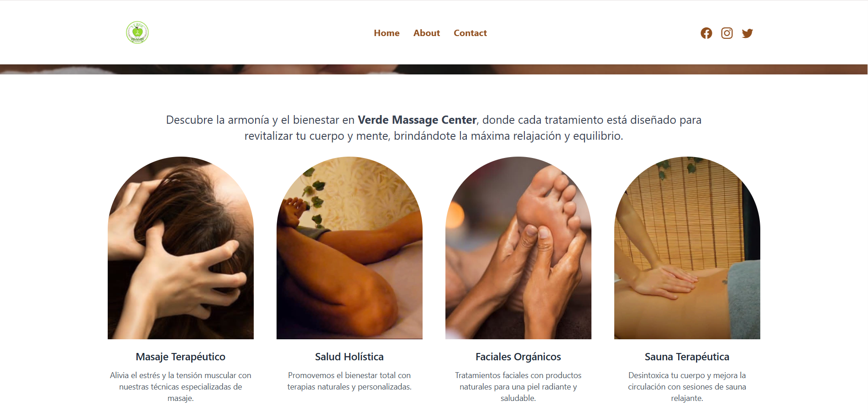This screenshot has width=868, height=416.
Task: Click the brown hero banner strip
Action: 434,69
